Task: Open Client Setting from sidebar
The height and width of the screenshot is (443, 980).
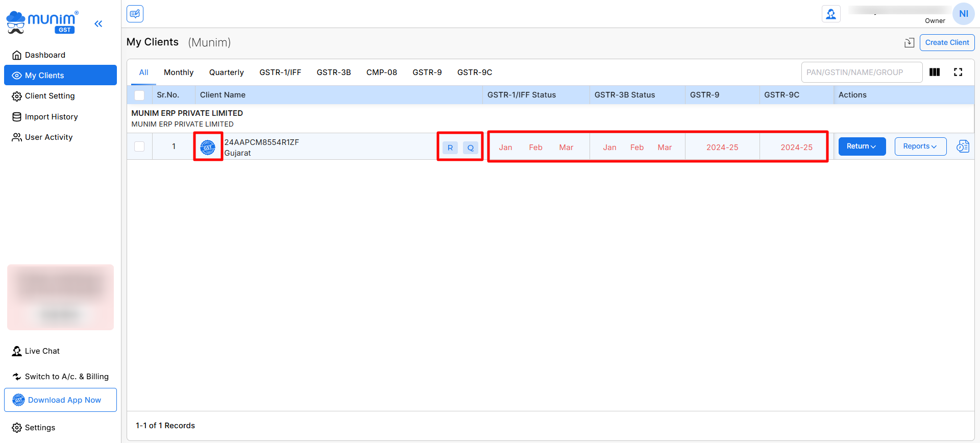Action: click(50, 96)
